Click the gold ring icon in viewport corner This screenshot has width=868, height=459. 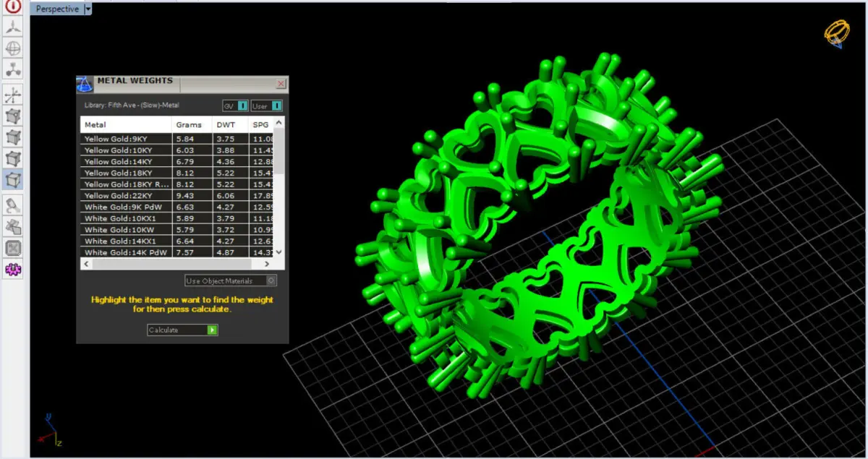[x=836, y=33]
